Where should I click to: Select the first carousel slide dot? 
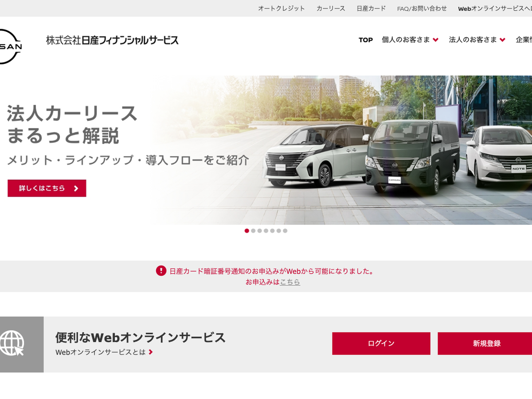tap(247, 231)
